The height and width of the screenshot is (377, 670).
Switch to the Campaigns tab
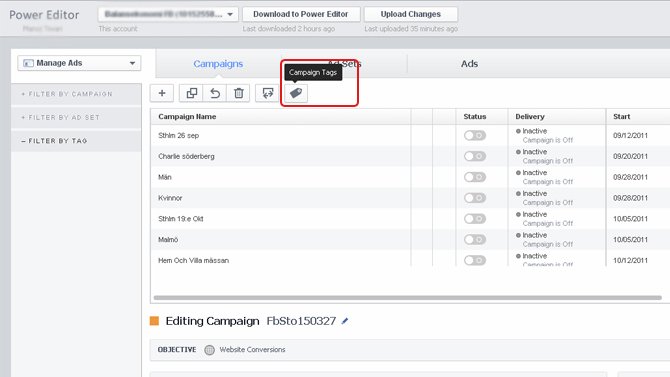(218, 64)
